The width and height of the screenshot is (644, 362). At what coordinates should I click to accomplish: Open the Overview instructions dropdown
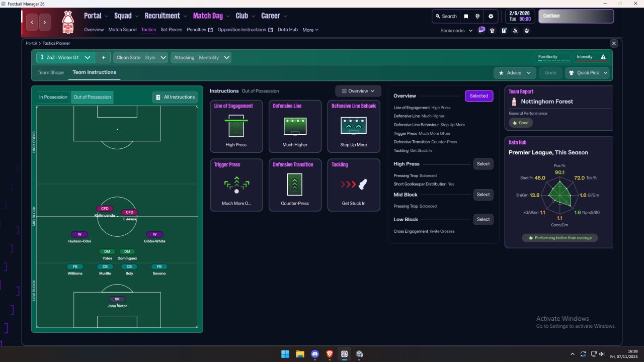(358, 91)
